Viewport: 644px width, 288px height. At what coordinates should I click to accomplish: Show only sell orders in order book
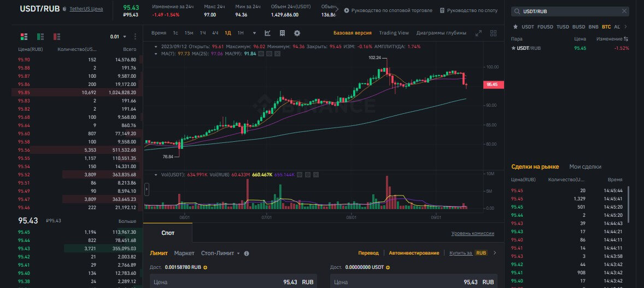tap(57, 37)
